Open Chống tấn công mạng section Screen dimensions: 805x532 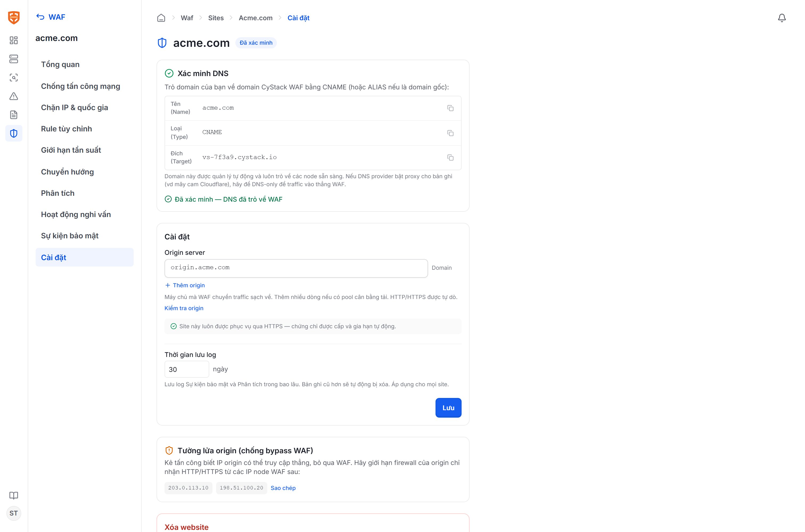coord(85,86)
